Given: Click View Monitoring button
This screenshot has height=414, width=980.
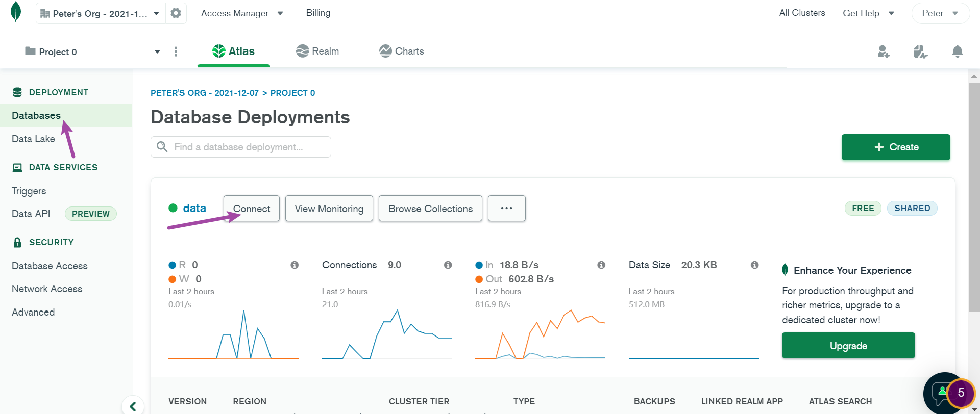Looking at the screenshot, I should [x=329, y=208].
